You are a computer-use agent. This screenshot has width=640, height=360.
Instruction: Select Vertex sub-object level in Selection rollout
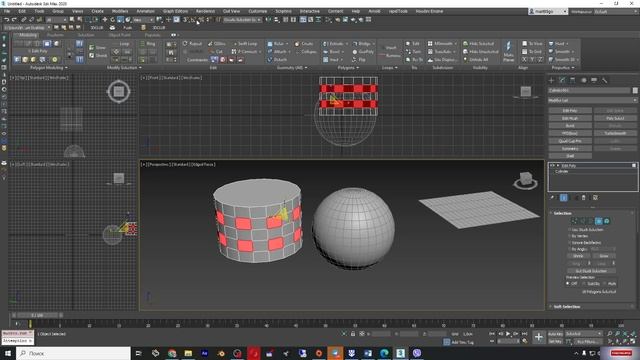pos(575,221)
